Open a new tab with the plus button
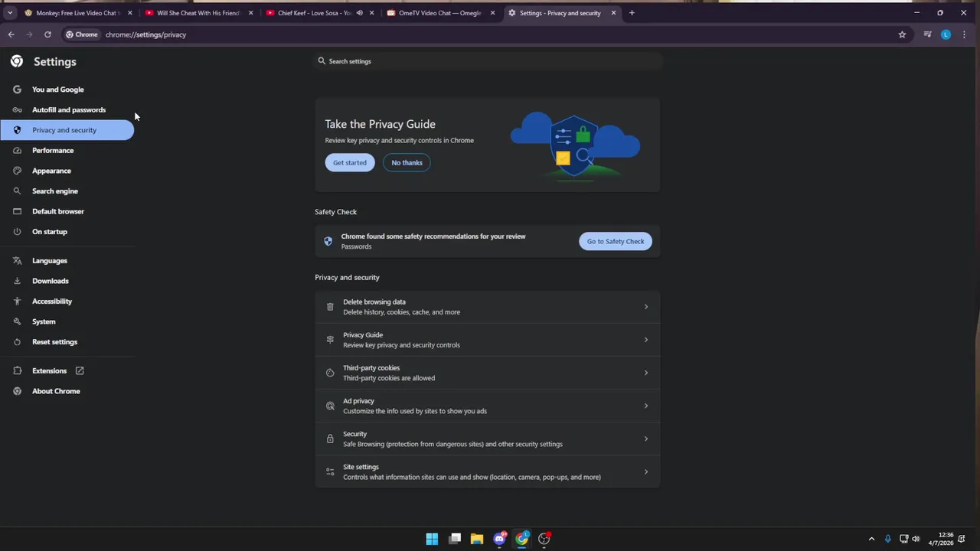This screenshot has width=980, height=551. 632,13
